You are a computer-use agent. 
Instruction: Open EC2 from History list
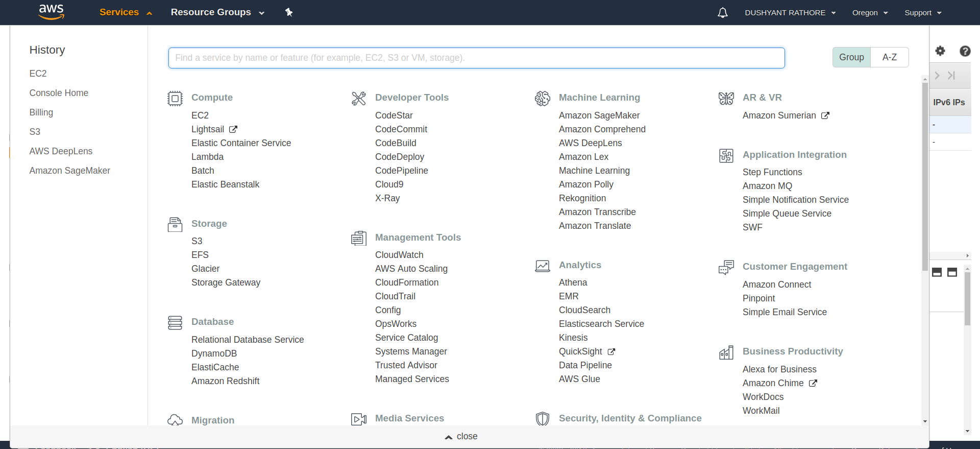point(38,74)
